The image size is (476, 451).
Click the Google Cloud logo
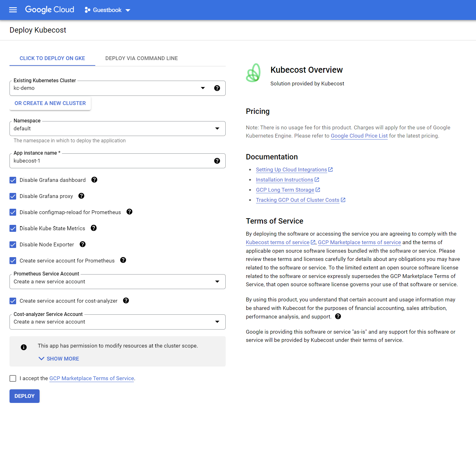[x=50, y=10]
